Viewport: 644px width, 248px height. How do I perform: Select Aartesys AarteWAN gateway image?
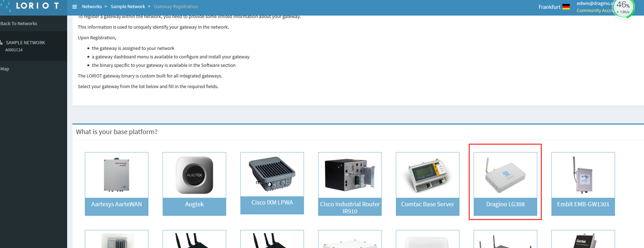117,175
